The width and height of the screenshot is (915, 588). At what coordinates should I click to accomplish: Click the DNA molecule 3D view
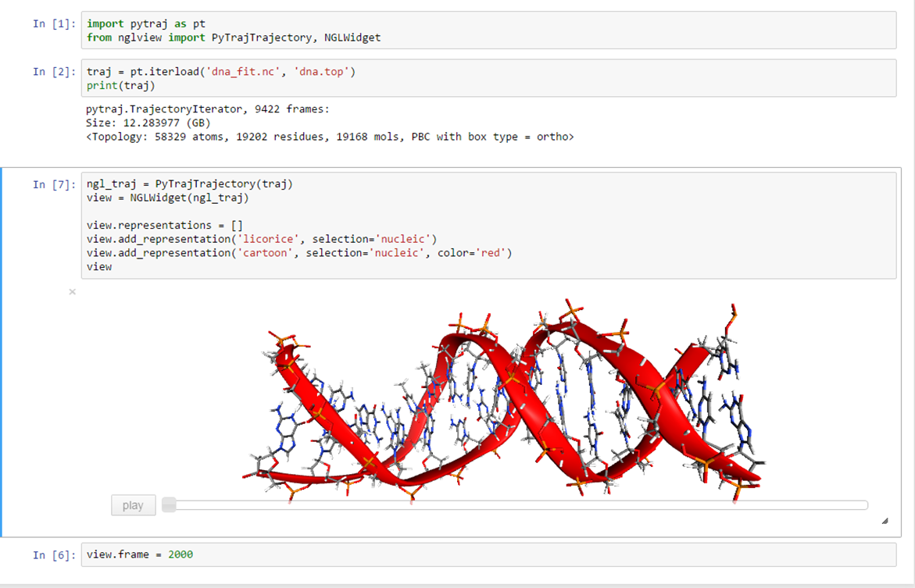(503, 400)
